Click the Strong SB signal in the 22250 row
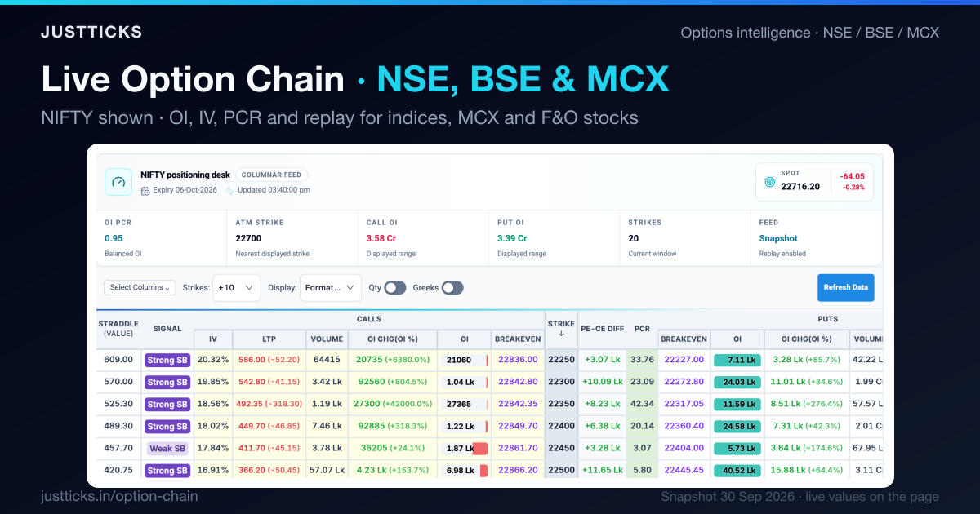Screen dimensions: 980x514 click(x=167, y=360)
